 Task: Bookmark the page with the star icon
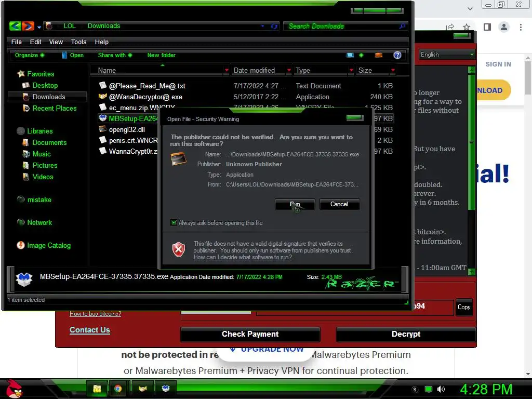coord(467,27)
